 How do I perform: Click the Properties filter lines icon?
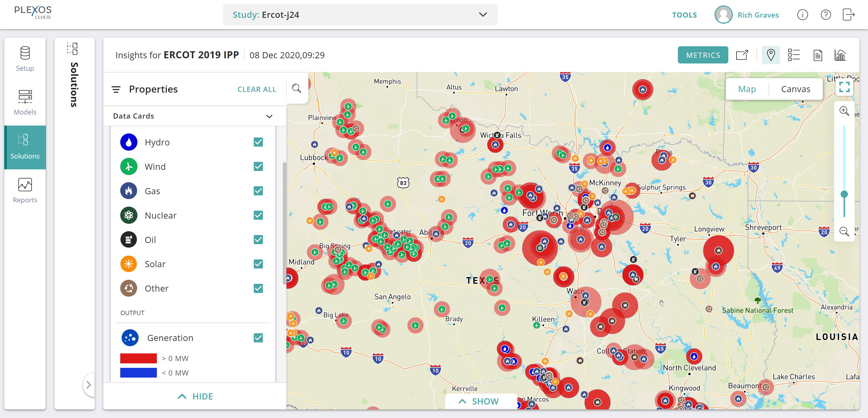pyautogui.click(x=116, y=89)
